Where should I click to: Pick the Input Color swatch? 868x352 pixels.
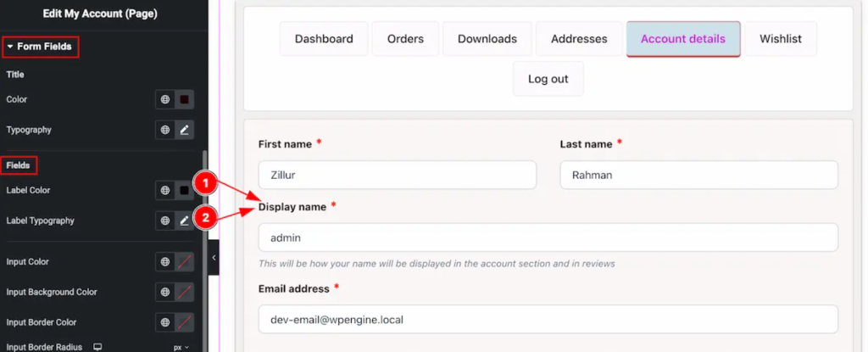[x=184, y=261]
